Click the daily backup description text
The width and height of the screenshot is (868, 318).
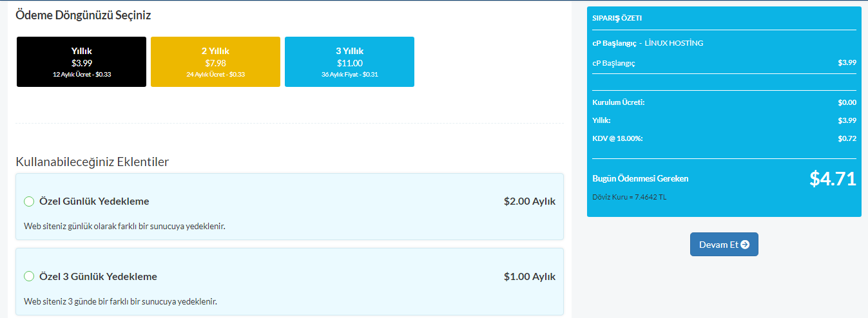point(124,226)
